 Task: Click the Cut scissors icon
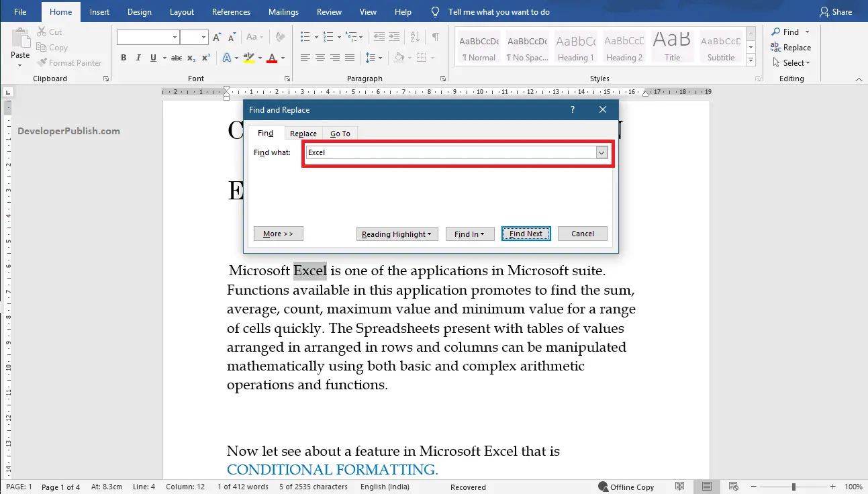click(42, 32)
